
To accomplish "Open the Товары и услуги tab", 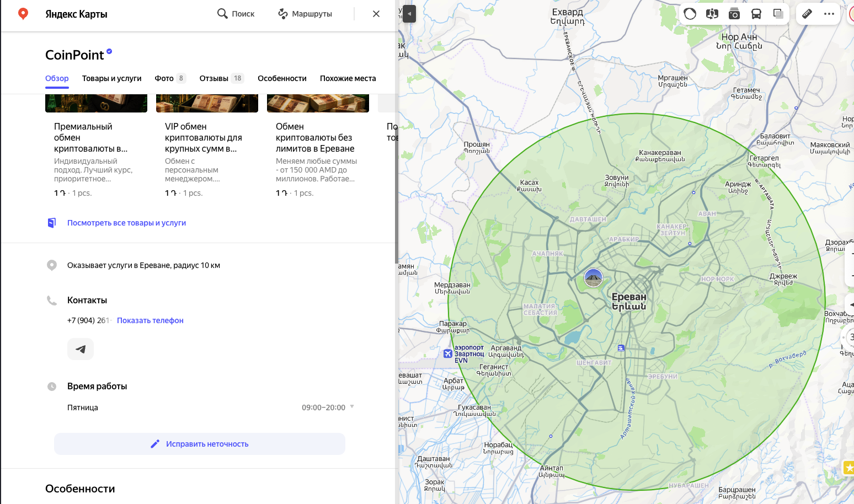I will [x=112, y=78].
